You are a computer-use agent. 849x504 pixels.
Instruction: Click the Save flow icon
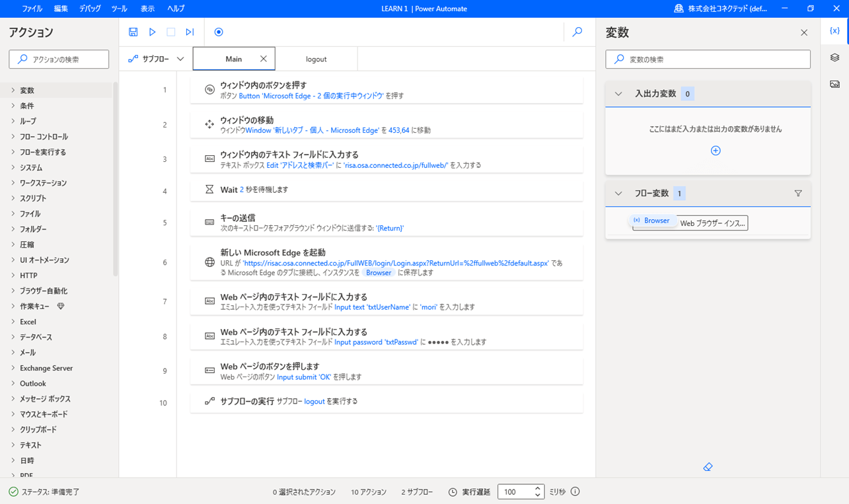pos(133,32)
